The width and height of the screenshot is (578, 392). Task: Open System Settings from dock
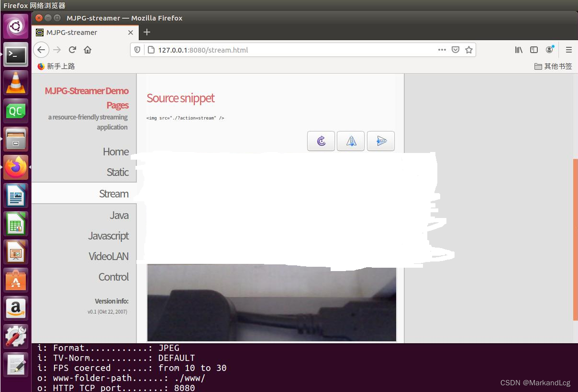click(x=16, y=337)
